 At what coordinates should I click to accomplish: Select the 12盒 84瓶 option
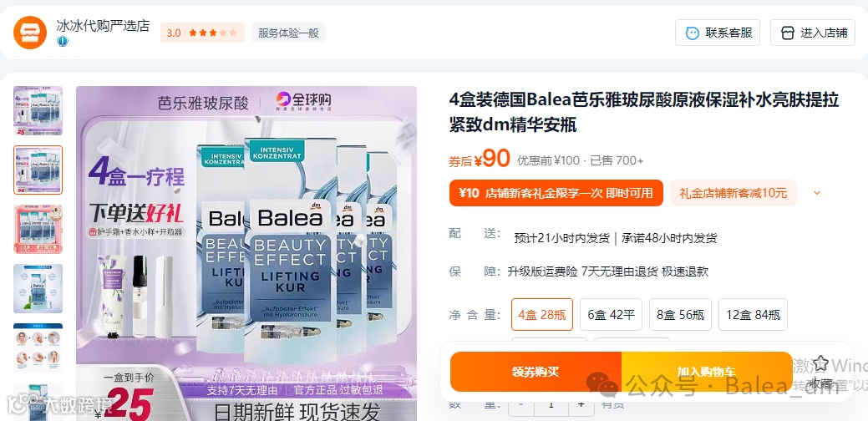[753, 315]
